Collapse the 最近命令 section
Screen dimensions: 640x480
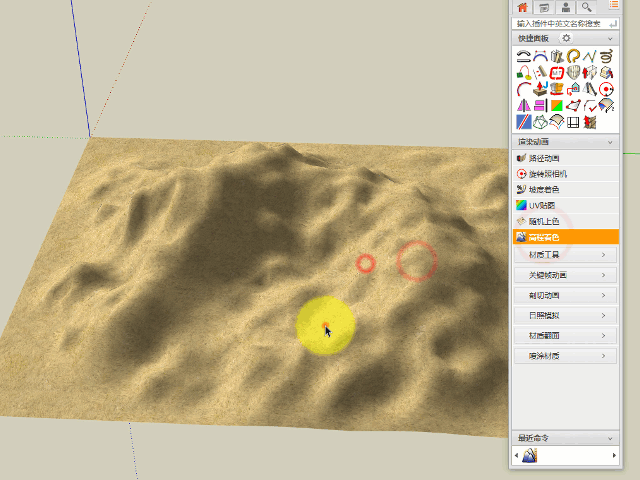point(610,438)
